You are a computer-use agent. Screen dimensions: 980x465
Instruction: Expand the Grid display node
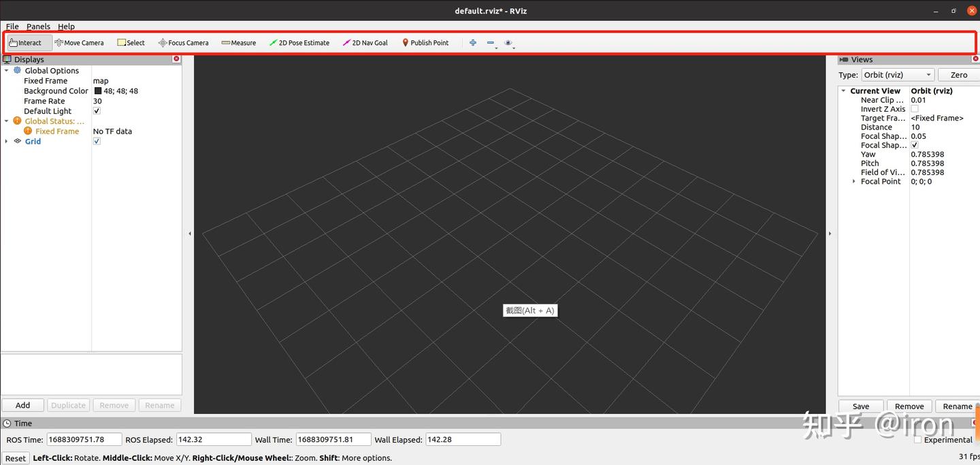tap(7, 141)
